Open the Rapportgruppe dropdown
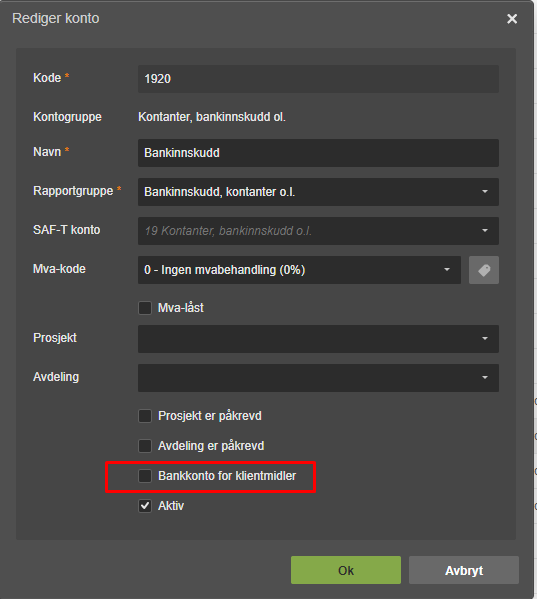Image resolution: width=537 pixels, height=599 pixels. [x=318, y=192]
